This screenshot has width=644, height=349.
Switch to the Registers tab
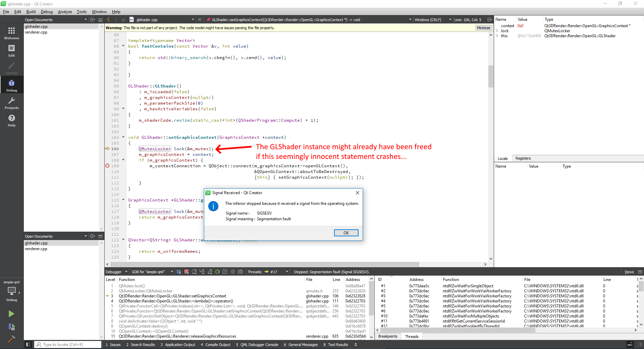point(523,158)
